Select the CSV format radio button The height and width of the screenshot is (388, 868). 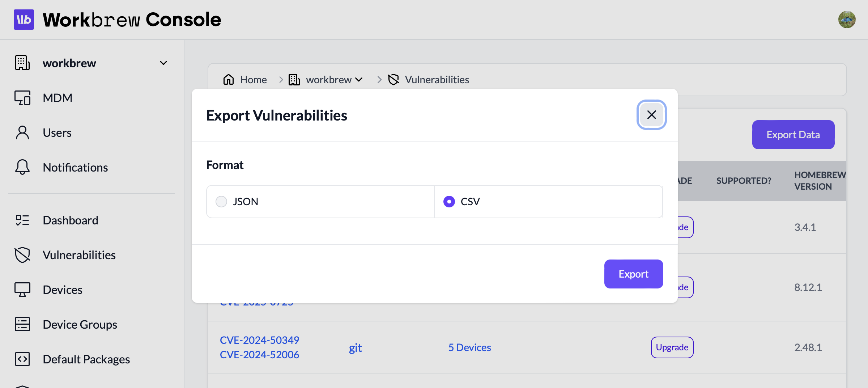pyautogui.click(x=449, y=202)
